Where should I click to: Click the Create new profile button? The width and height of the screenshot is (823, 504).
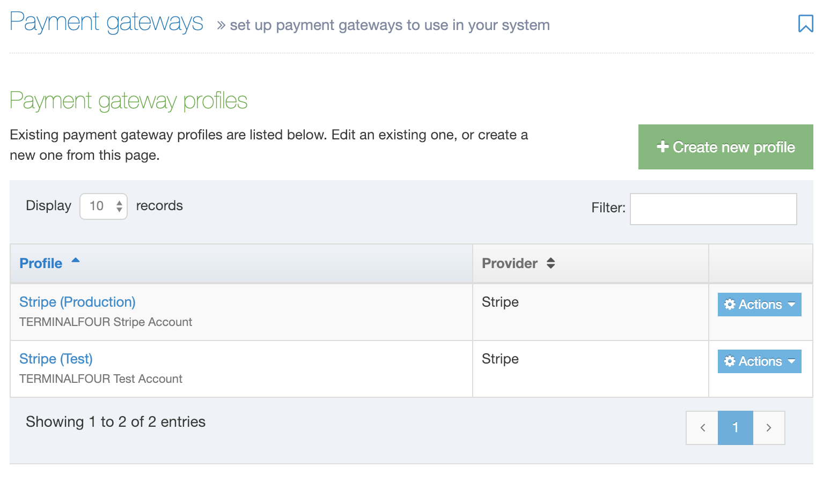725,147
